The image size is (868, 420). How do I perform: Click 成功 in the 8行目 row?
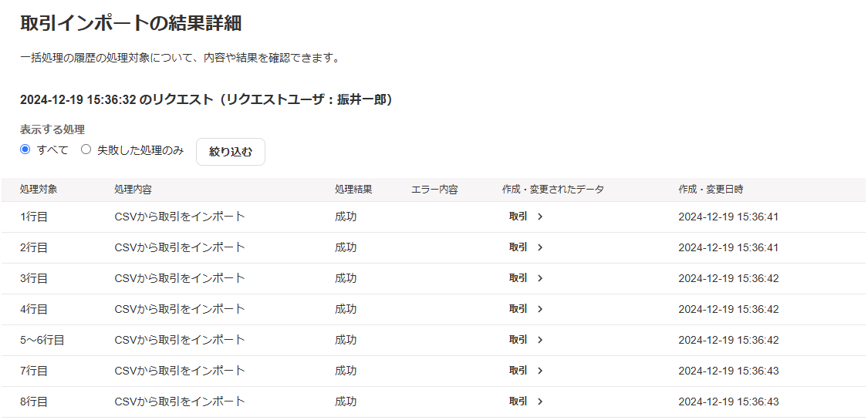pos(346,402)
